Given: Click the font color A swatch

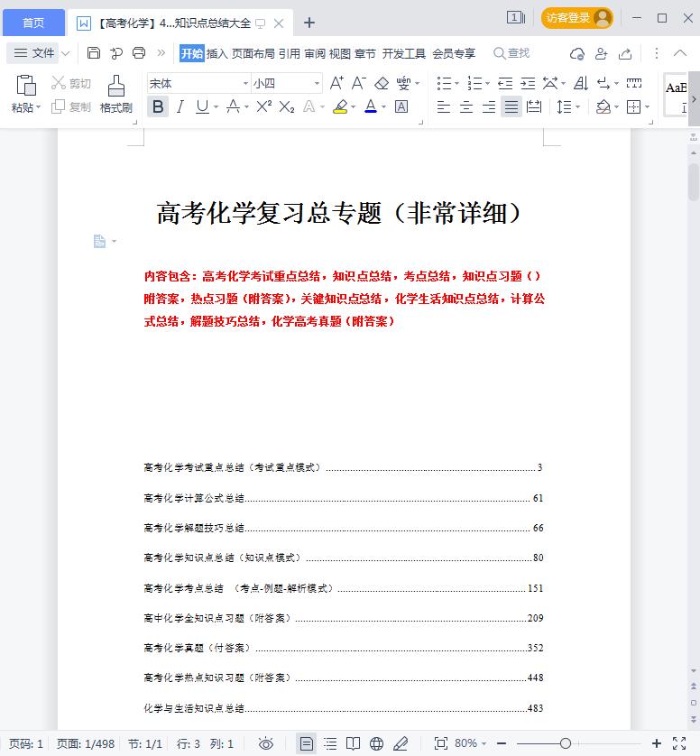Looking at the screenshot, I should [x=370, y=106].
